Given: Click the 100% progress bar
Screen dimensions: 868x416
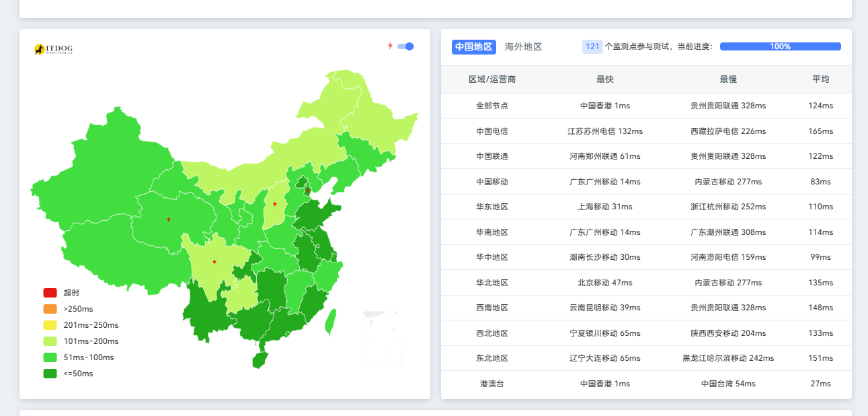Looking at the screenshot, I should tap(780, 46).
